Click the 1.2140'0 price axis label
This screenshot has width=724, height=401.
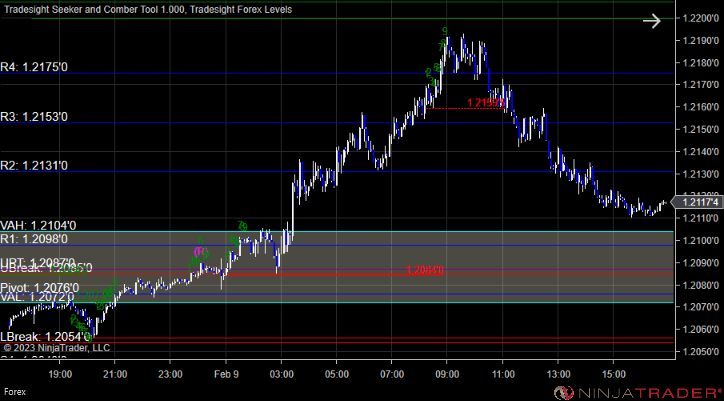[700, 152]
